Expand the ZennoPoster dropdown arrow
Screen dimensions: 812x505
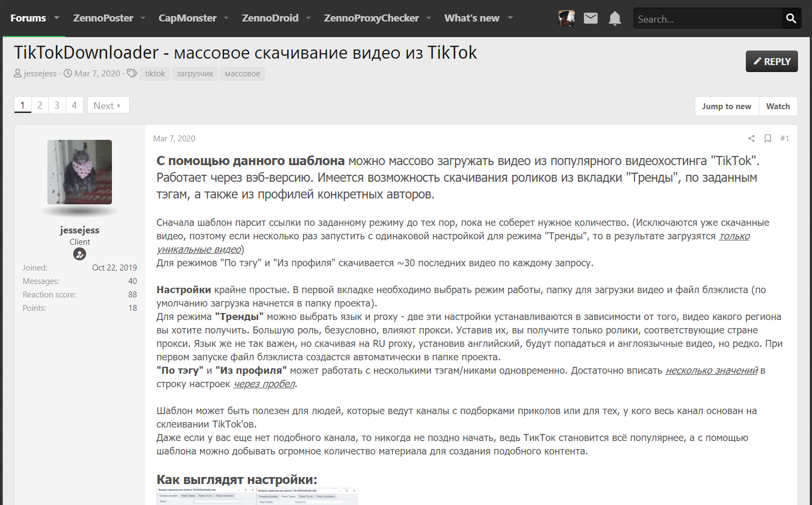[x=143, y=18]
